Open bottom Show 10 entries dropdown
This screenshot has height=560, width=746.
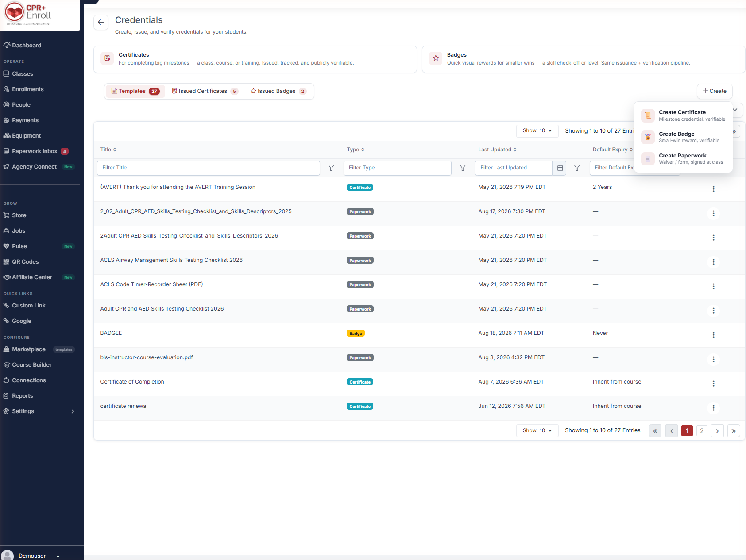537,430
